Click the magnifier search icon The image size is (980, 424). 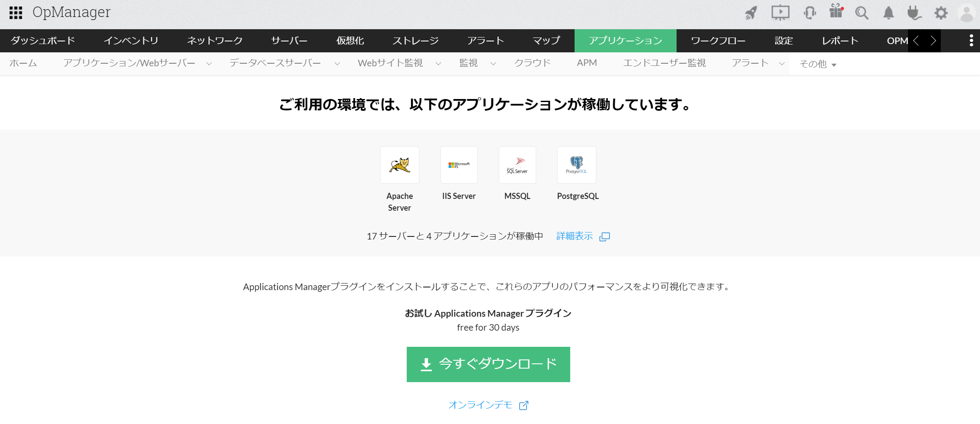pyautogui.click(x=862, y=13)
